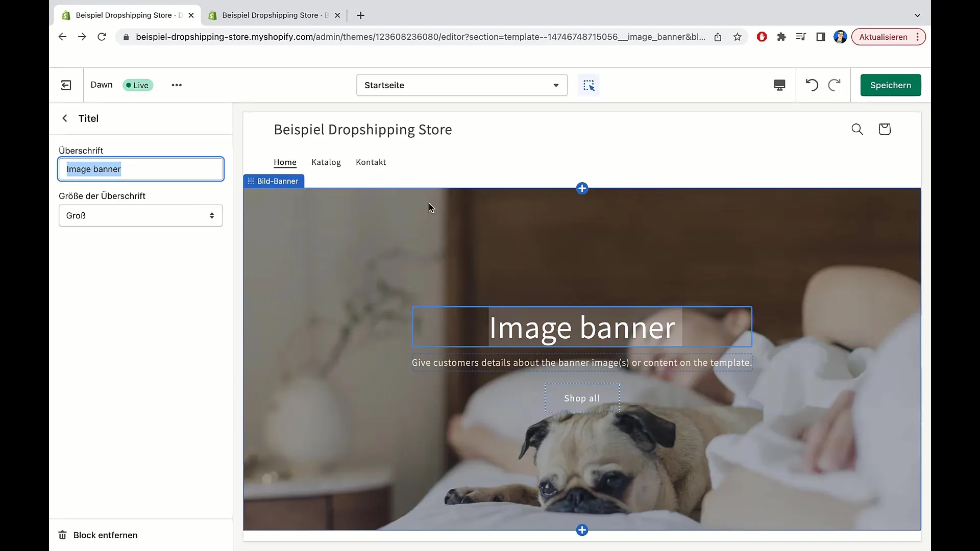
Task: Click the Aktualisieren button in browser
Action: [x=884, y=36]
